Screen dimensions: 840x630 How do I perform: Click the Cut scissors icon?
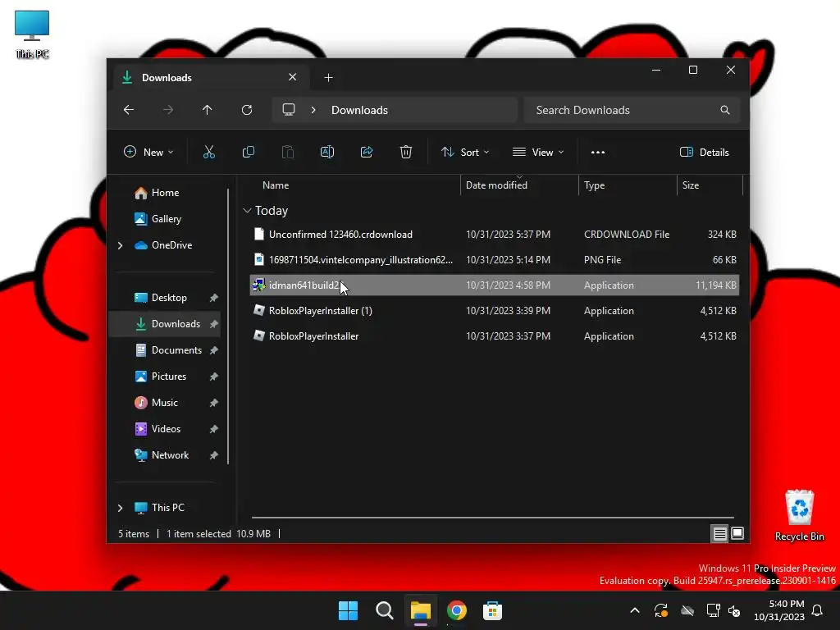click(209, 152)
